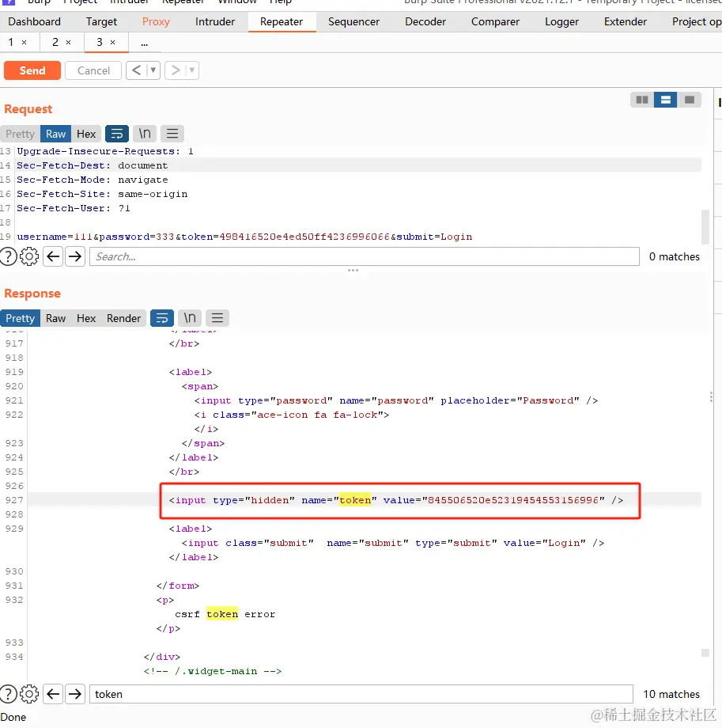Open Request editor hamburger menu
This screenshot has height=728, width=722.
(172, 135)
